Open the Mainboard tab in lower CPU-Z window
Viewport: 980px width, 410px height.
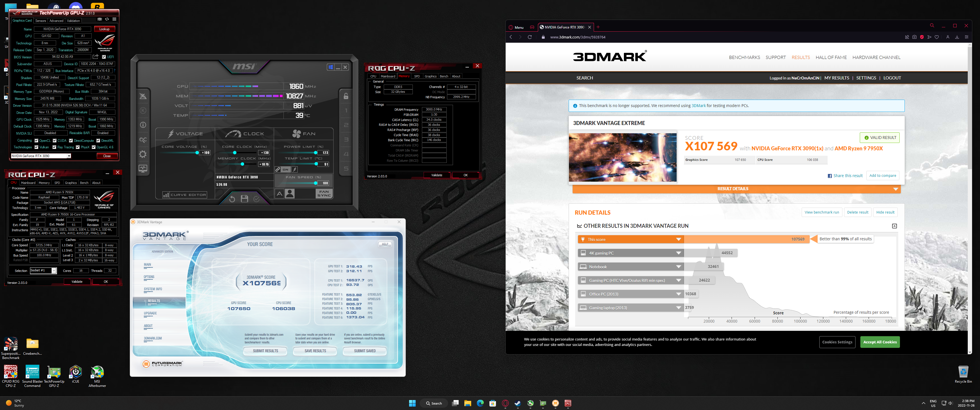(x=28, y=183)
